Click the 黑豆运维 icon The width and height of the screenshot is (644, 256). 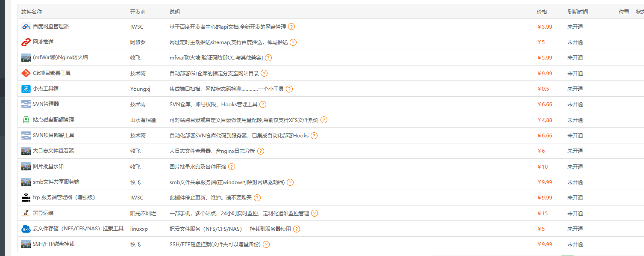click(x=26, y=213)
